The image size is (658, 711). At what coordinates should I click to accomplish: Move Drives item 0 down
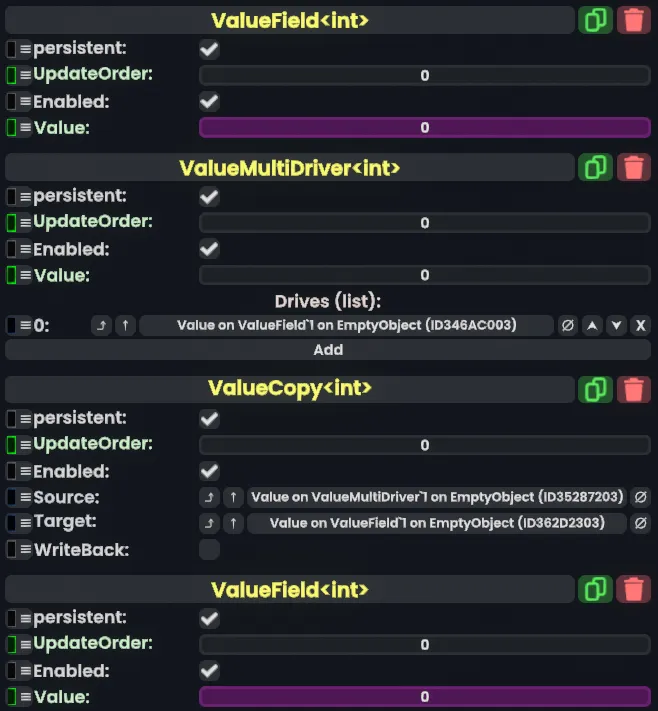617,325
